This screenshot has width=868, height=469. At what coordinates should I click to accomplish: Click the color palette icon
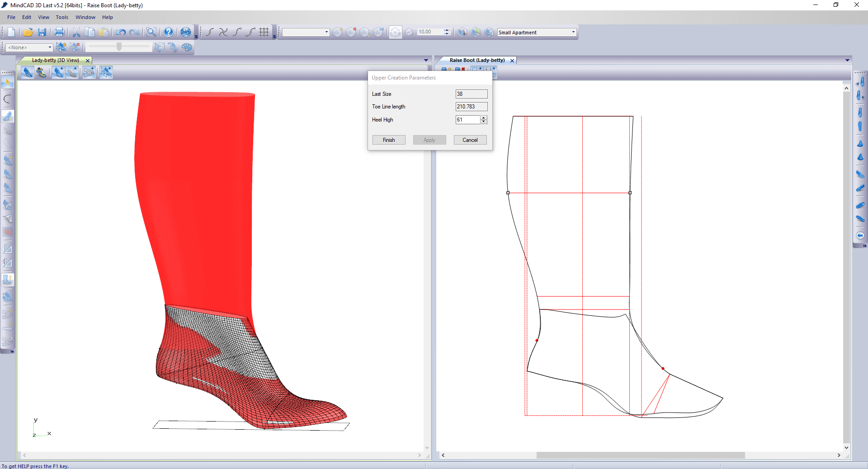[x=187, y=47]
